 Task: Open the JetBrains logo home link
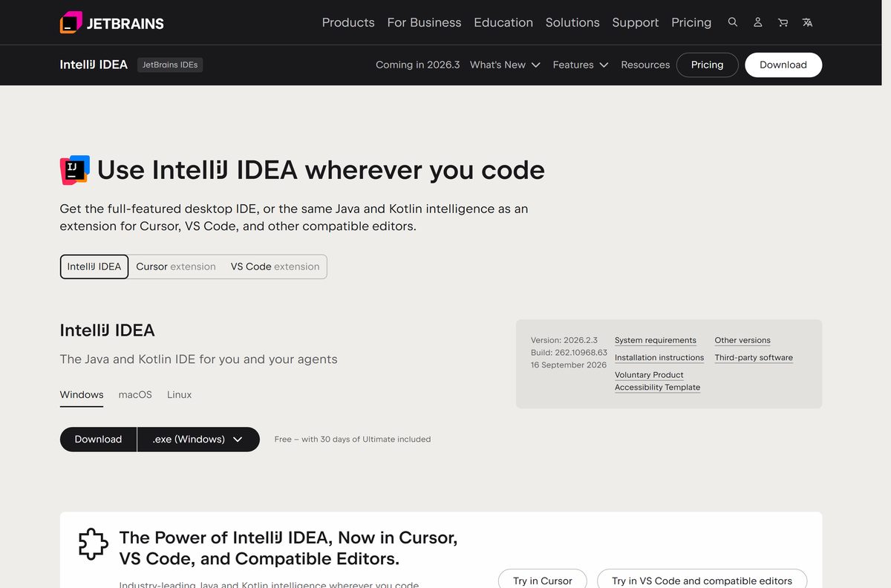tap(111, 22)
